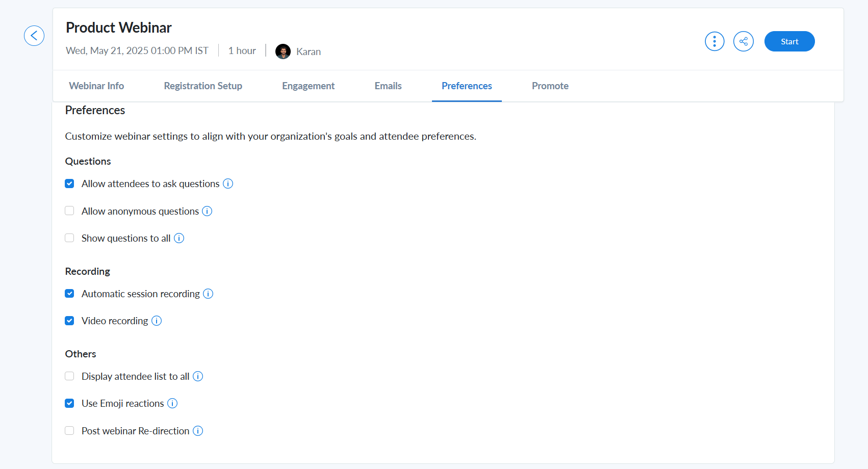Disable Use Emoji reactions checkbox
868x469 pixels.
69,403
